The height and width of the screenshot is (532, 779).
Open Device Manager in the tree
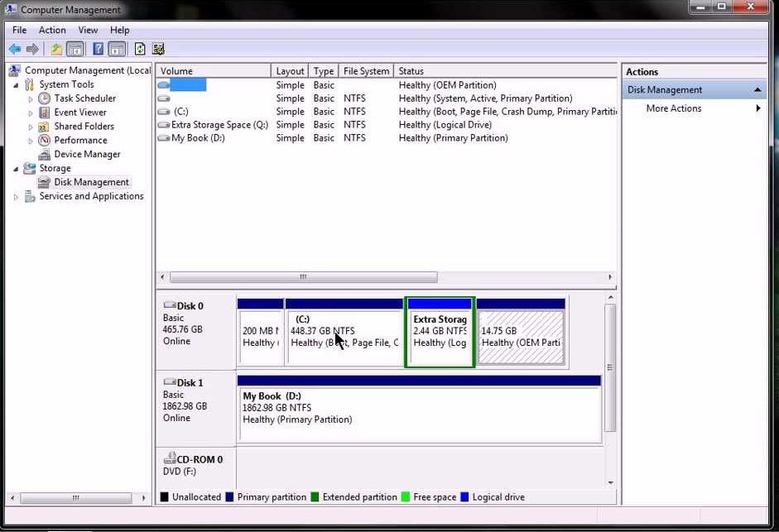click(87, 154)
